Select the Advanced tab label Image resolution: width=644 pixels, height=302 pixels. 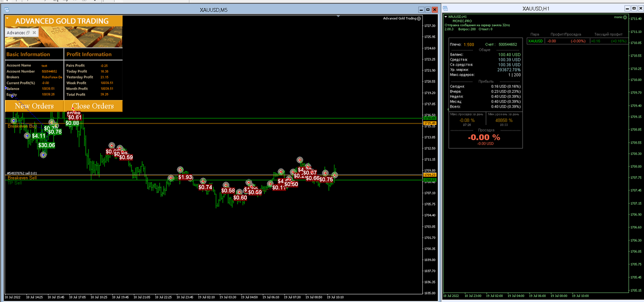[16, 32]
